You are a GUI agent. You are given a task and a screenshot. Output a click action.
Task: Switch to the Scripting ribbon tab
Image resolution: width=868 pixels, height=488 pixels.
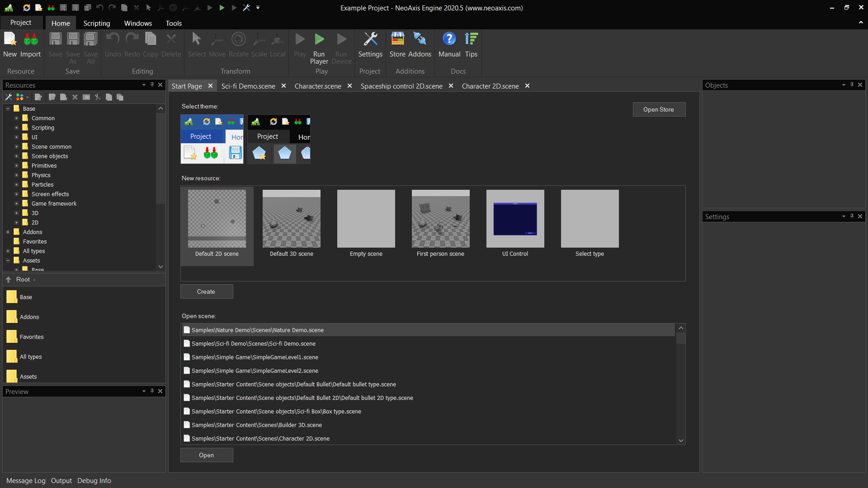click(96, 23)
